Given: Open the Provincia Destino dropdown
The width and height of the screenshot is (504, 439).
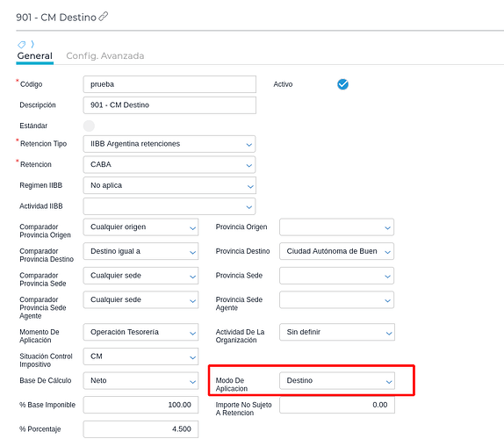Looking at the screenshot, I should tap(336, 251).
